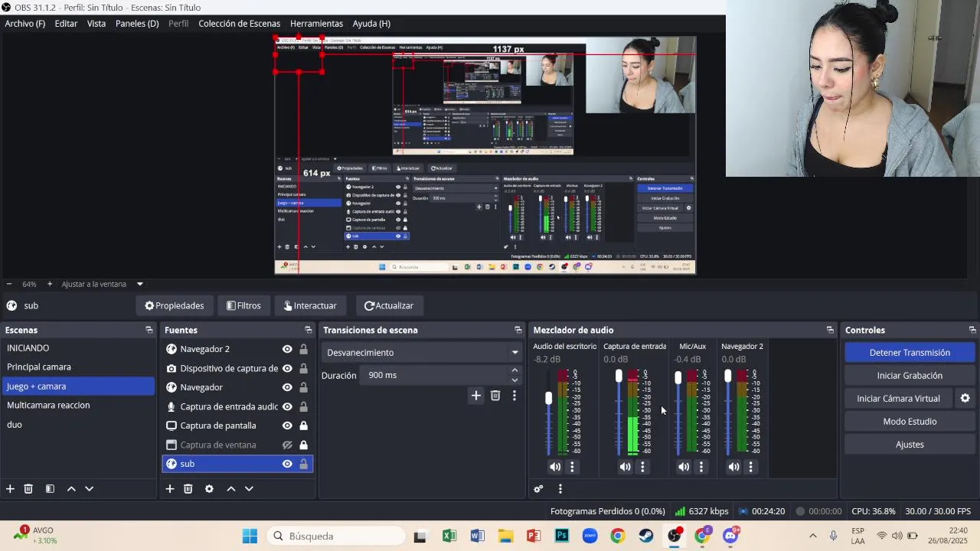Zoom in the preview with plus
980x551 pixels.
50,284
